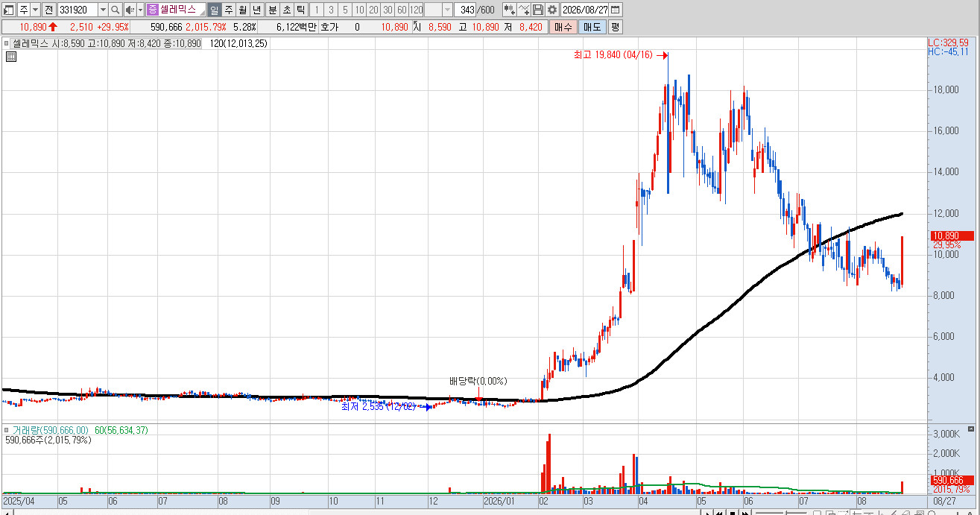980x515 pixels.
Task: Select the 틱 tick chart period
Action: coord(300,10)
